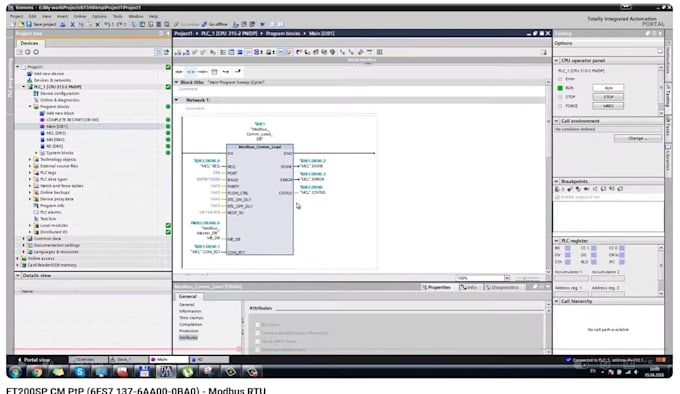Click the delete X icon in main toolbar

point(98,24)
